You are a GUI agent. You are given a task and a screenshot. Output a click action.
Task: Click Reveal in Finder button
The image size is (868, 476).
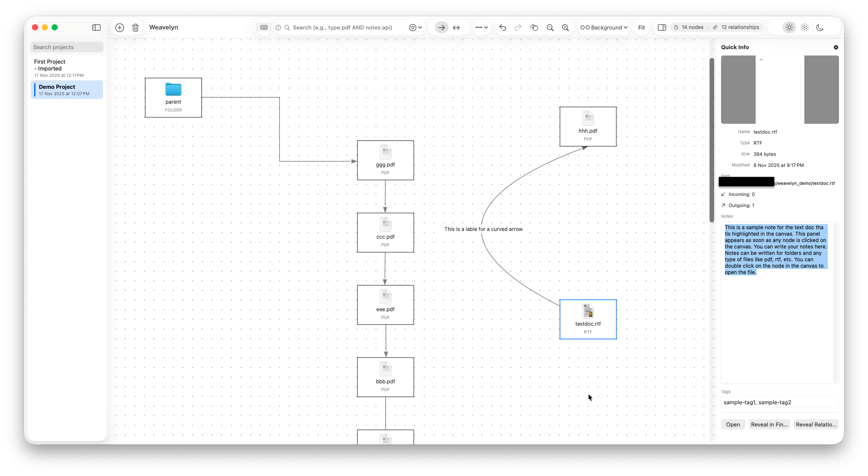769,424
